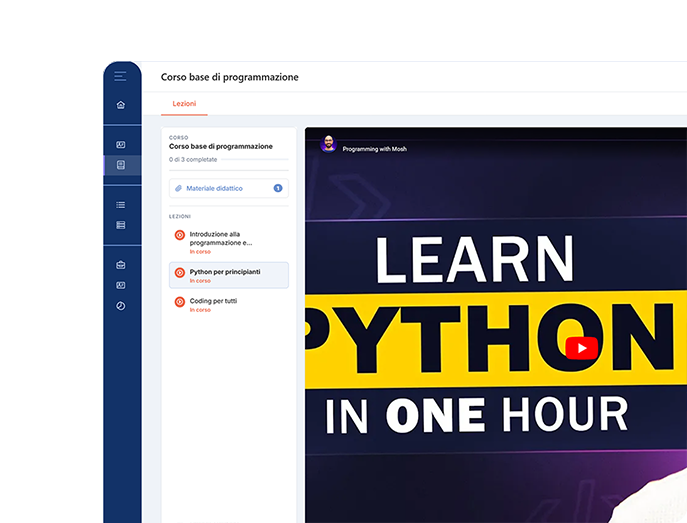Toggle the hamburger menu in sidebar

point(120,76)
